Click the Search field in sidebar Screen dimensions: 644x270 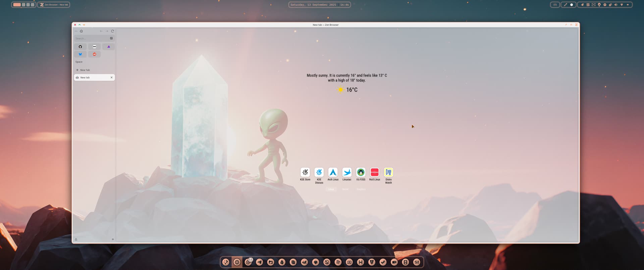91,38
